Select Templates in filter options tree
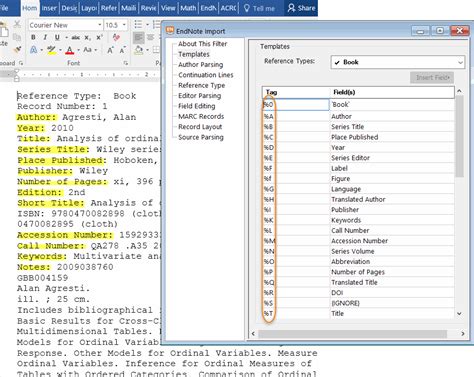The height and width of the screenshot is (377, 474). (x=194, y=54)
